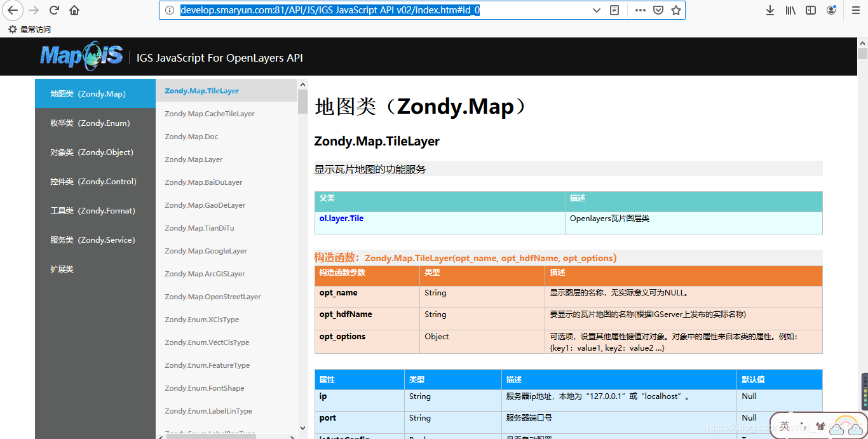The height and width of the screenshot is (439, 868).
Task: Save page to Pocket
Action: coord(658,10)
